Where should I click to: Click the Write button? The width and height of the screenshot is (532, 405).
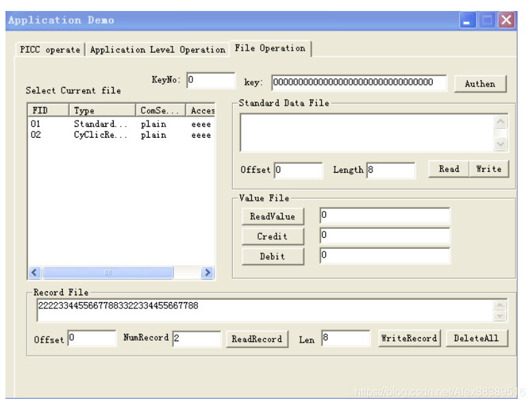[489, 169]
